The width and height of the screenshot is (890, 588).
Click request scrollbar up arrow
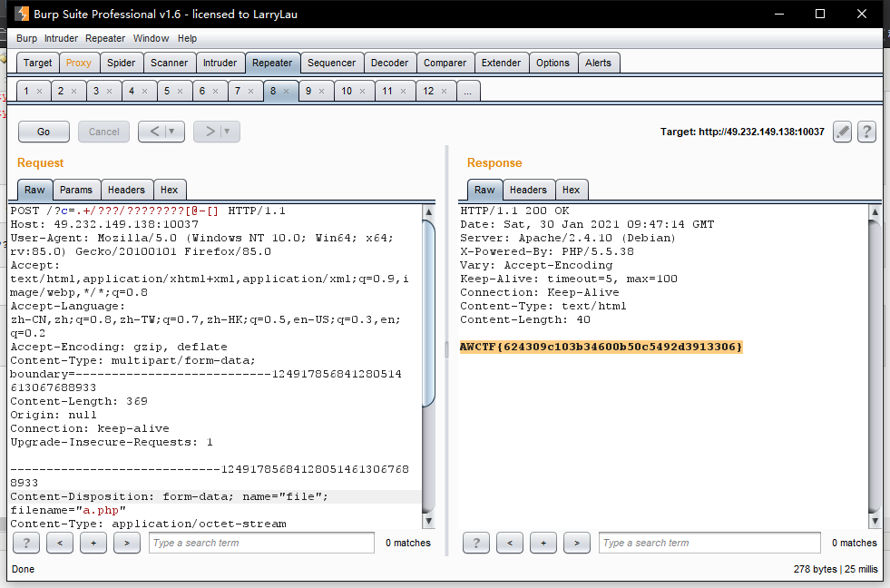[428, 211]
